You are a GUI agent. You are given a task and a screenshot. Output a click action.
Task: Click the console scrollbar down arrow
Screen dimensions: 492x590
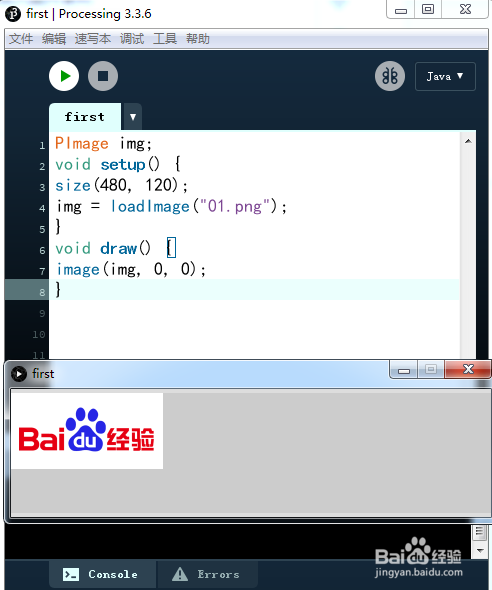pyautogui.click(x=480, y=550)
